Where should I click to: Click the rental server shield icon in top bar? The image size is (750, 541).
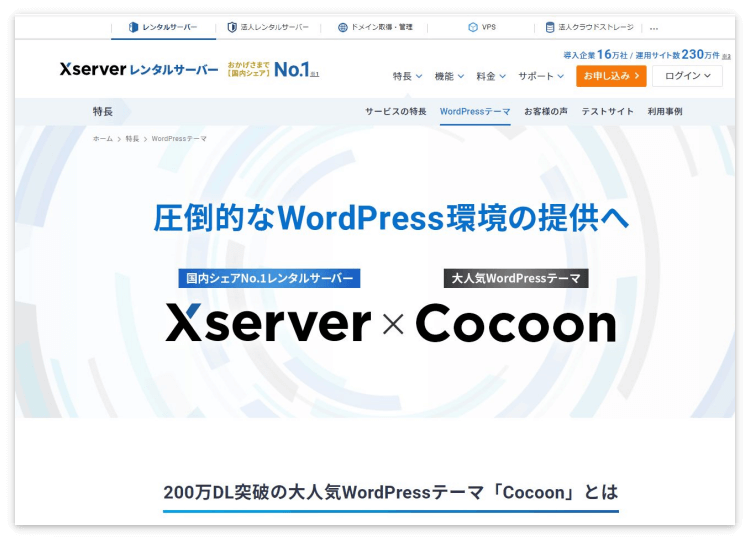pyautogui.click(x=133, y=27)
